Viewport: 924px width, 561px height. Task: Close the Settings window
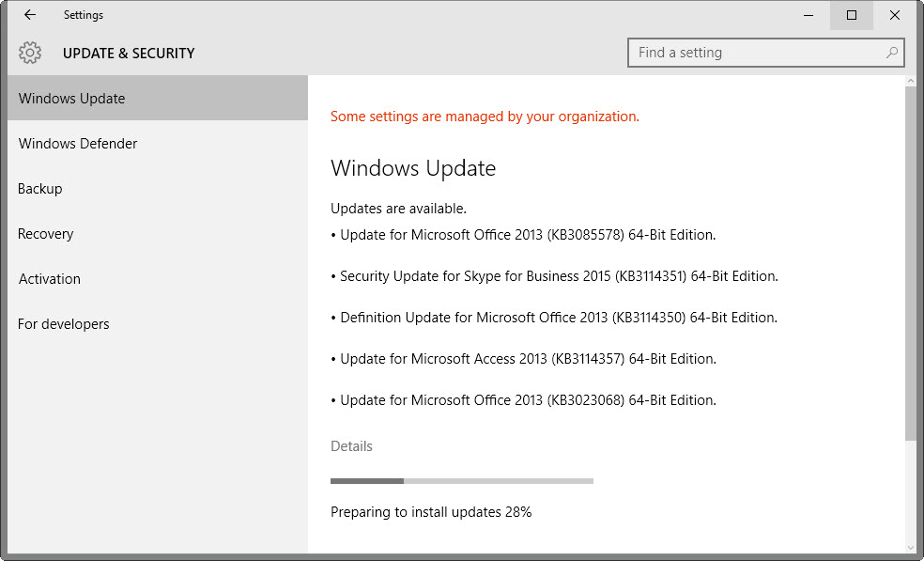point(895,15)
